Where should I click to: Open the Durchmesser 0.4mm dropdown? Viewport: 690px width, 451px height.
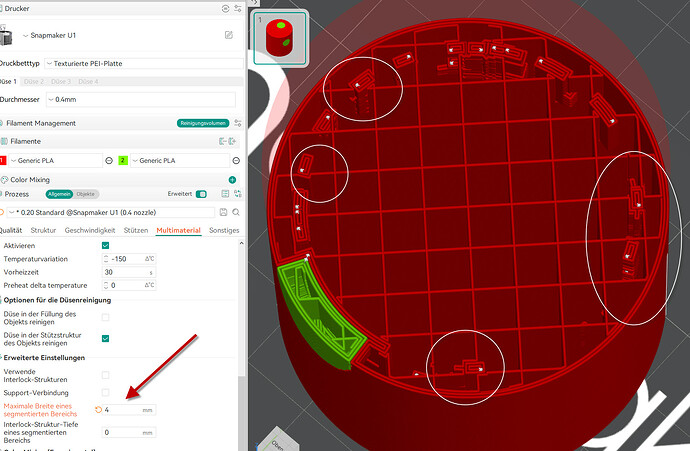[141, 99]
